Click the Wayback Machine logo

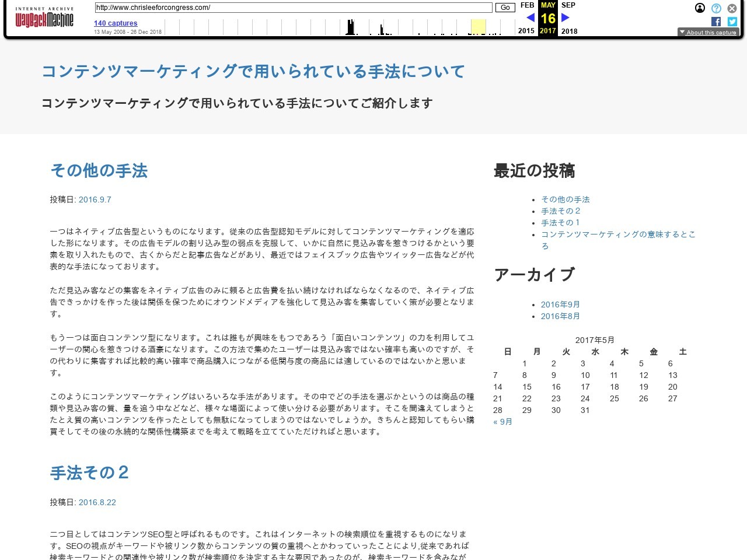point(44,19)
